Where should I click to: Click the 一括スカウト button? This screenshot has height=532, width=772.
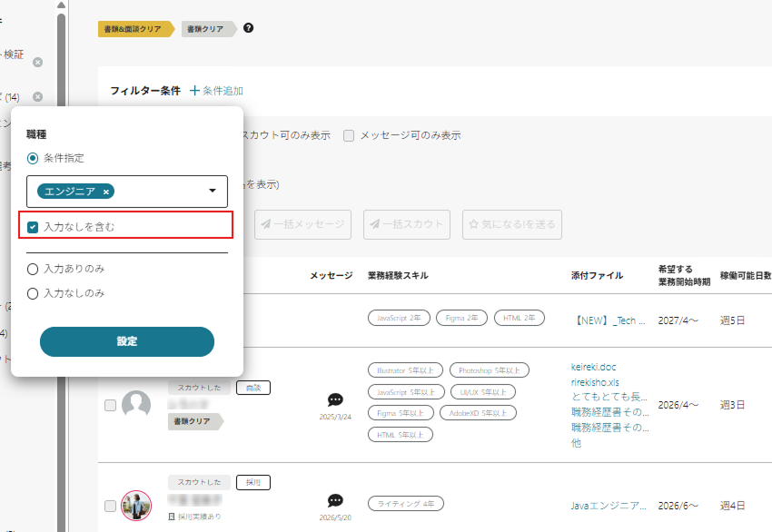[x=407, y=224]
